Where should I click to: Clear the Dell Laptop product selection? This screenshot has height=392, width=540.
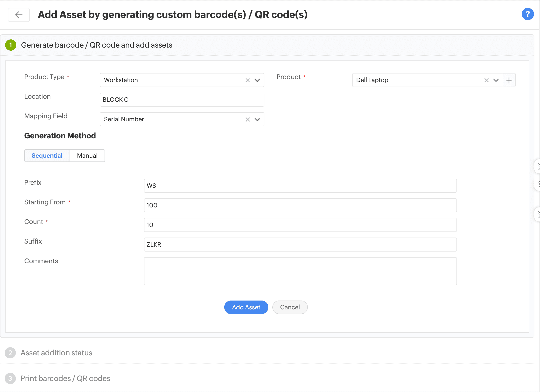(486, 80)
